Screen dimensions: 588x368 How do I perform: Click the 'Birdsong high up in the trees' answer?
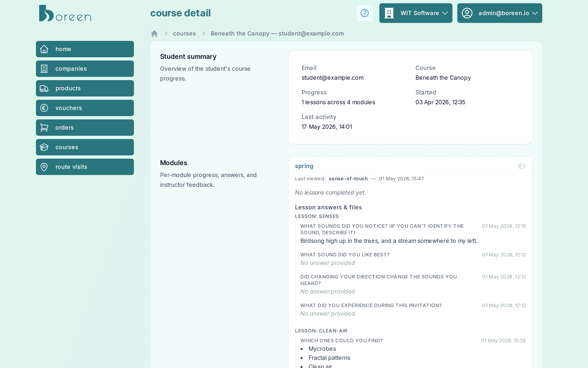pos(389,241)
